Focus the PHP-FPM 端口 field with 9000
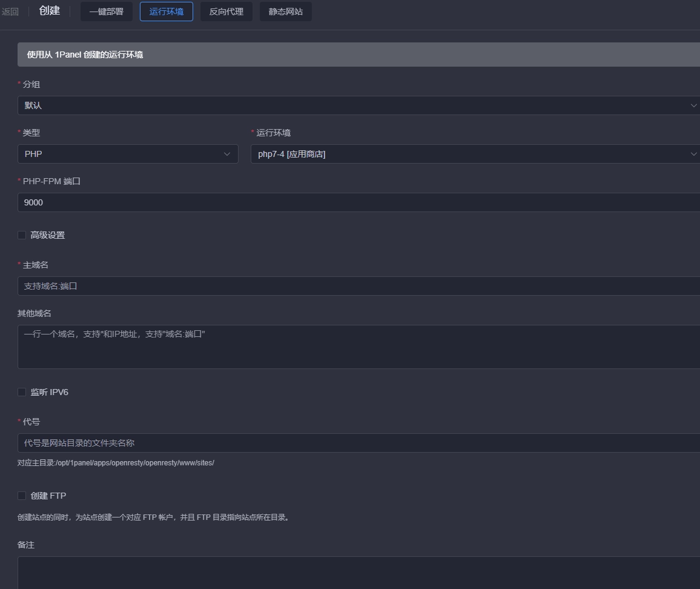 click(x=357, y=202)
